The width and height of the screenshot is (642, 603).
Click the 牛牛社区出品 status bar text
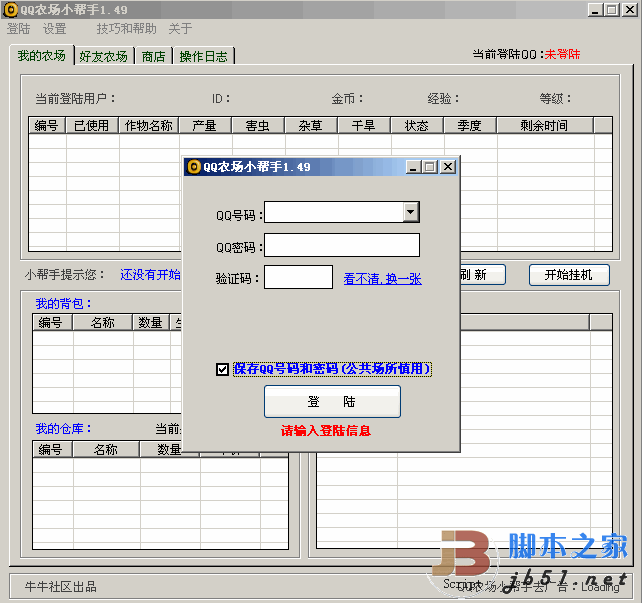(61, 587)
